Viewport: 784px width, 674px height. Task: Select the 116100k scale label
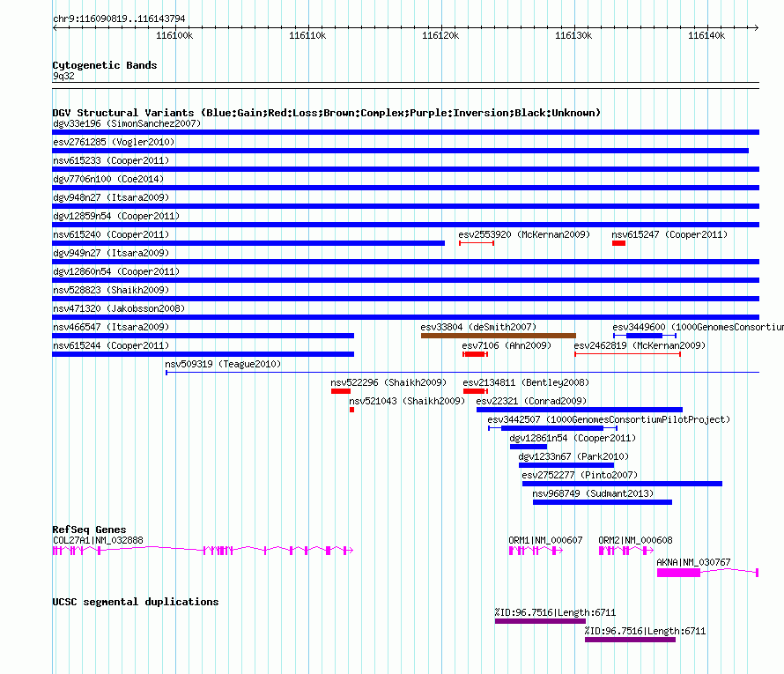(x=174, y=35)
